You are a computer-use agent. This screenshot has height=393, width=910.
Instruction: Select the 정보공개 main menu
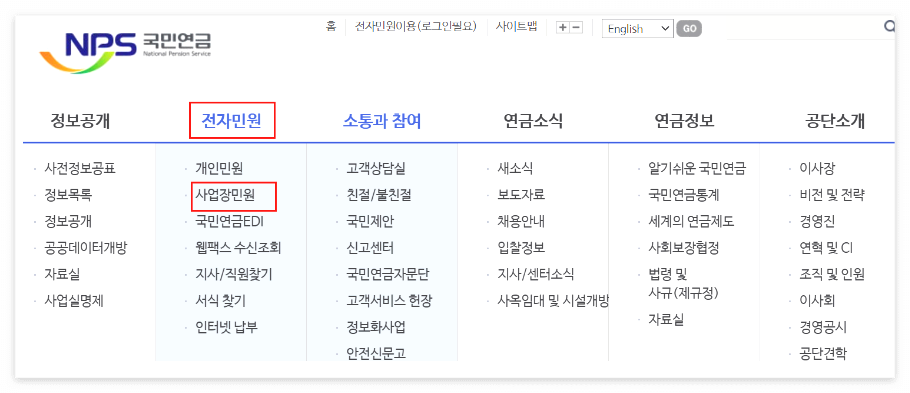[x=80, y=121]
